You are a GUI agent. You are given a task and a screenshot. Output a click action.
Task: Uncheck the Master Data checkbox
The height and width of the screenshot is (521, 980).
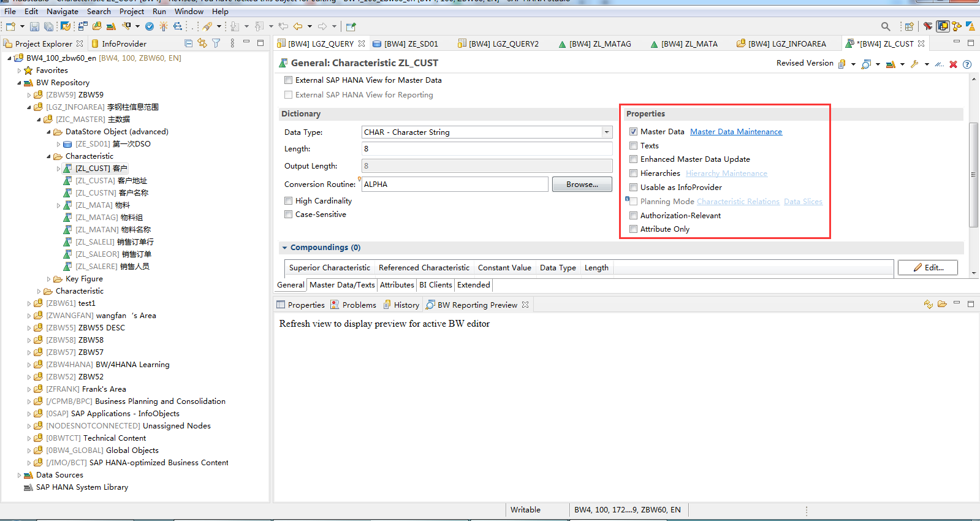[x=633, y=131]
